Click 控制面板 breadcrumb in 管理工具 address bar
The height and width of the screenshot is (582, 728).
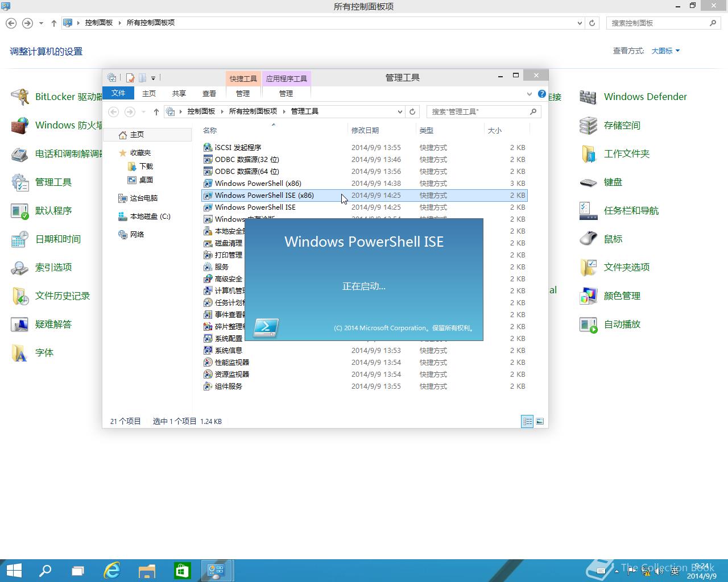tap(201, 111)
